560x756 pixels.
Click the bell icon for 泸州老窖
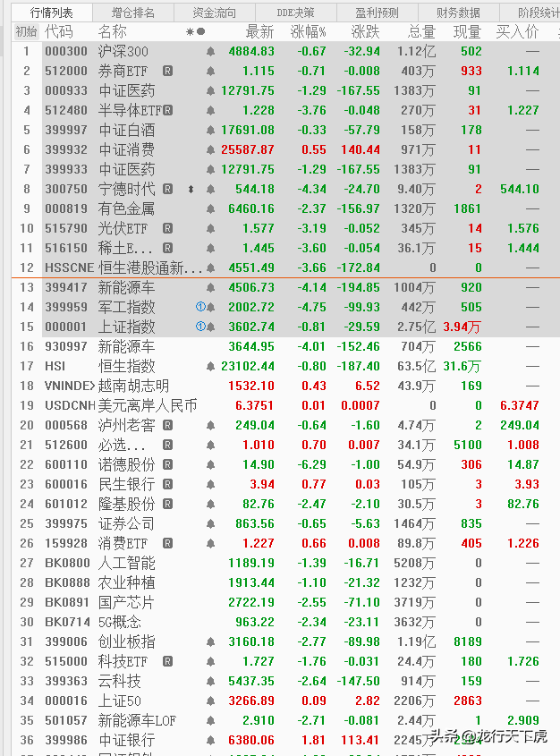coord(210,425)
